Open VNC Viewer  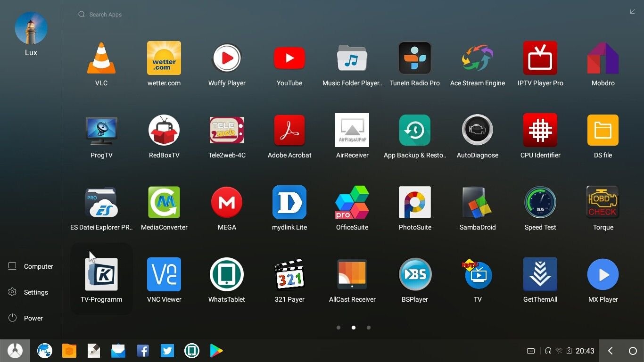(x=164, y=274)
